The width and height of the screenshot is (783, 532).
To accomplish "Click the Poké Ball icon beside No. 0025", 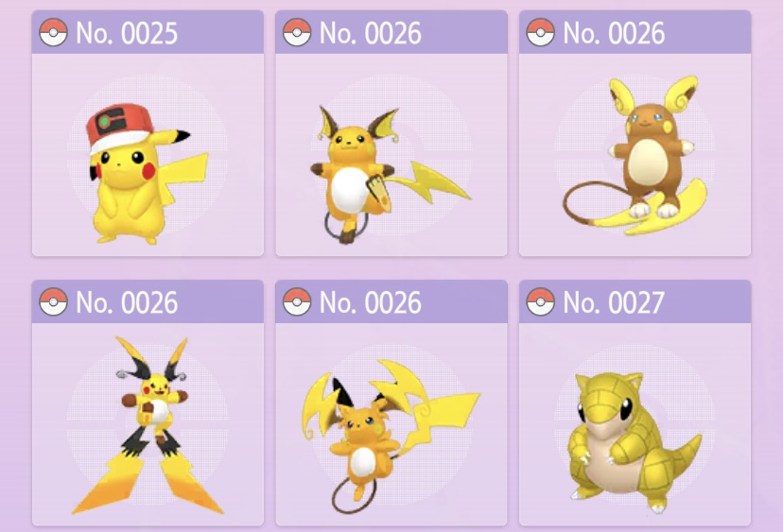I will point(54,33).
